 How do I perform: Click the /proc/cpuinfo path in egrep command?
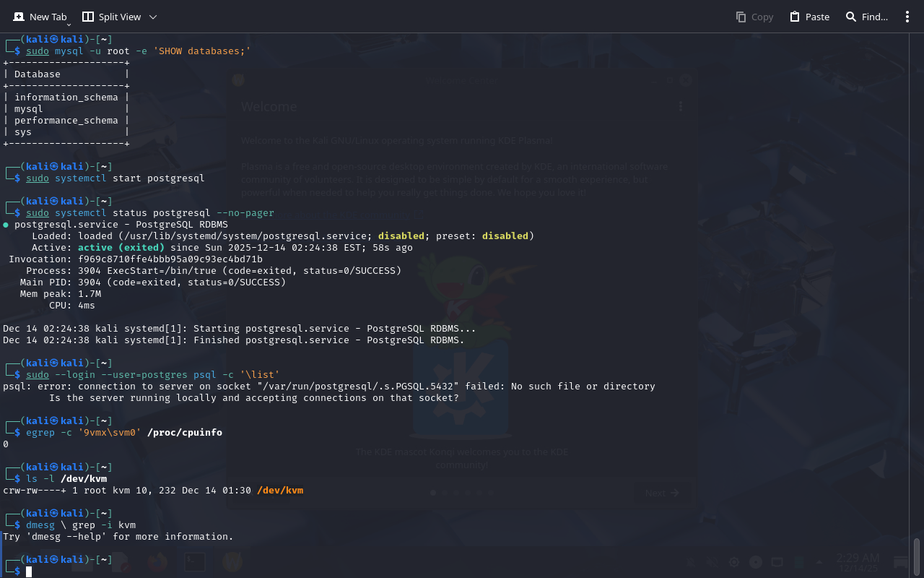pyautogui.click(x=184, y=433)
